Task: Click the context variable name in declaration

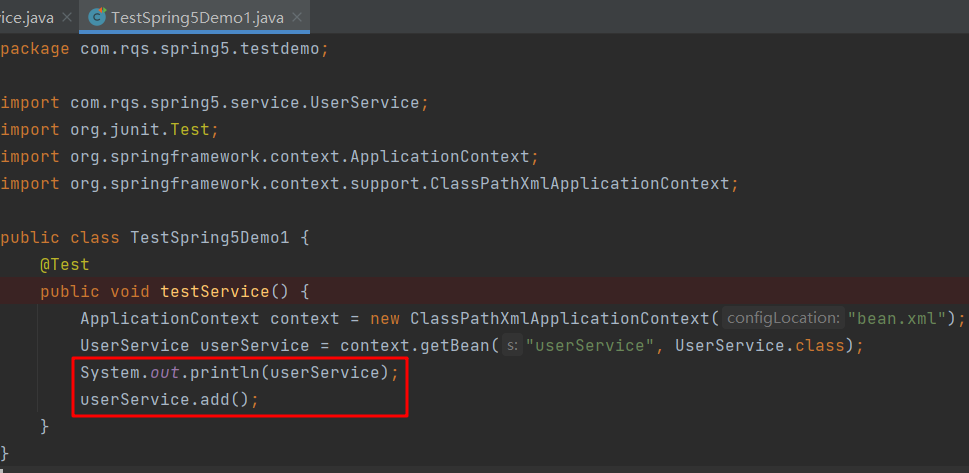Action: [x=305, y=318]
